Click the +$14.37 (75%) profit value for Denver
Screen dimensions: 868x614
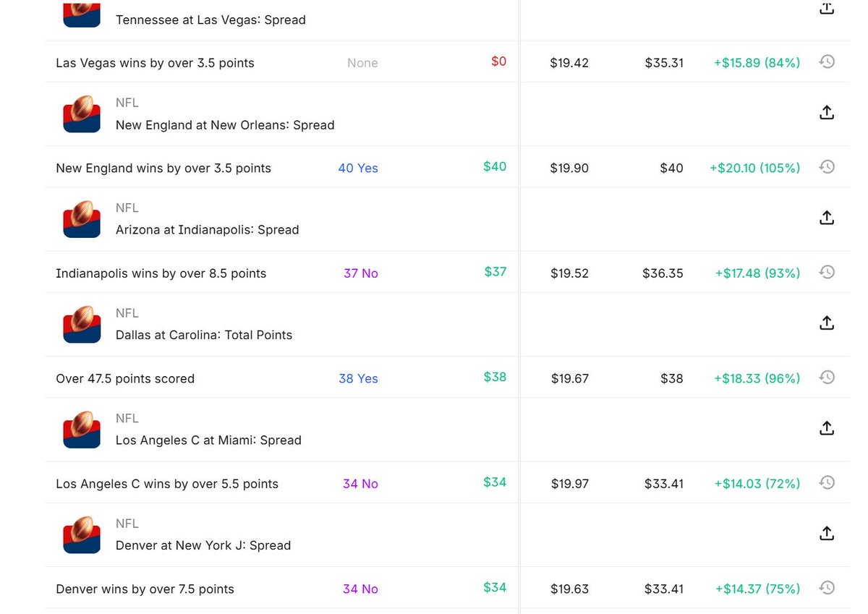(x=757, y=589)
